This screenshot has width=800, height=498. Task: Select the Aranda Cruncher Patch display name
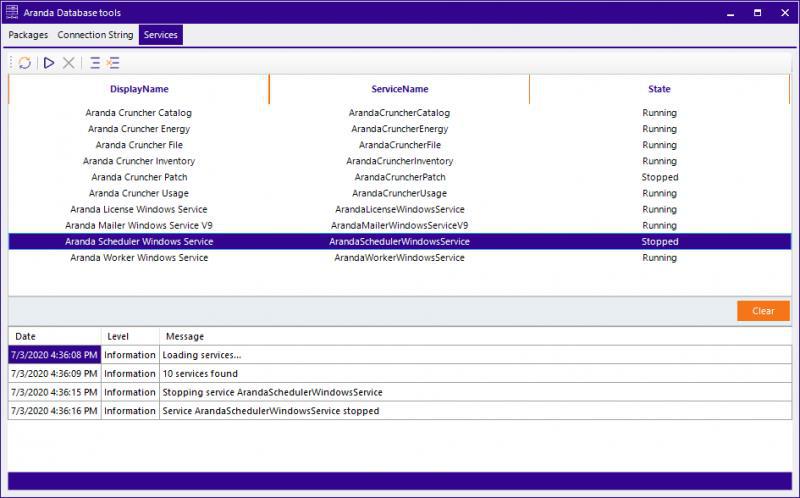click(139, 177)
